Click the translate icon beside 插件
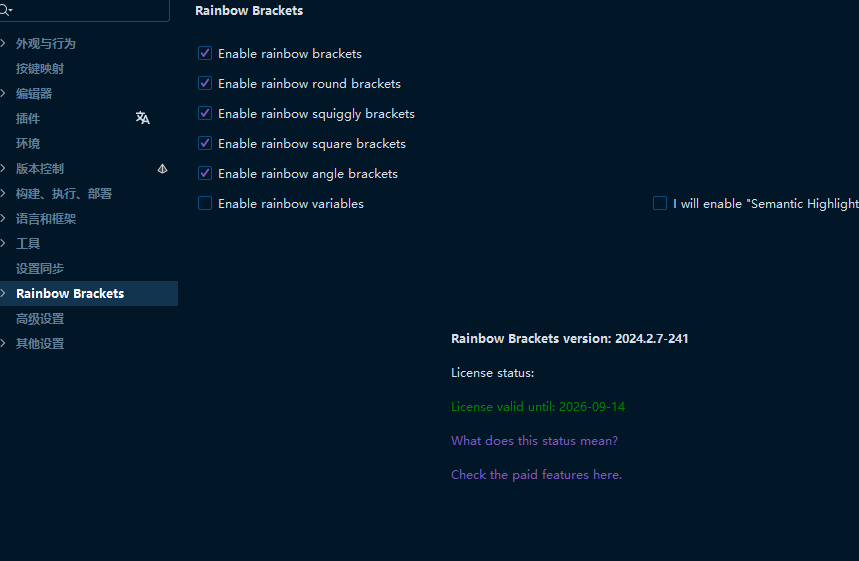 [143, 118]
